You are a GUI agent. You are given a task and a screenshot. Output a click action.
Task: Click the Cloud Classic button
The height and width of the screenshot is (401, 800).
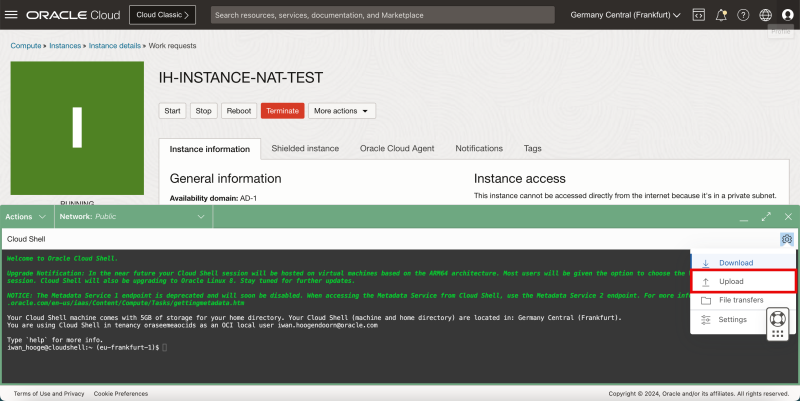pos(162,15)
